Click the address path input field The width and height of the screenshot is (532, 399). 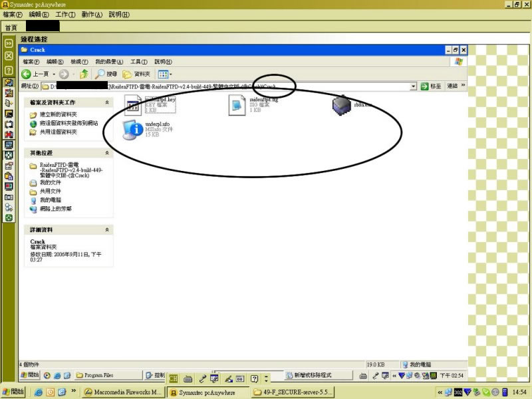(x=225, y=86)
